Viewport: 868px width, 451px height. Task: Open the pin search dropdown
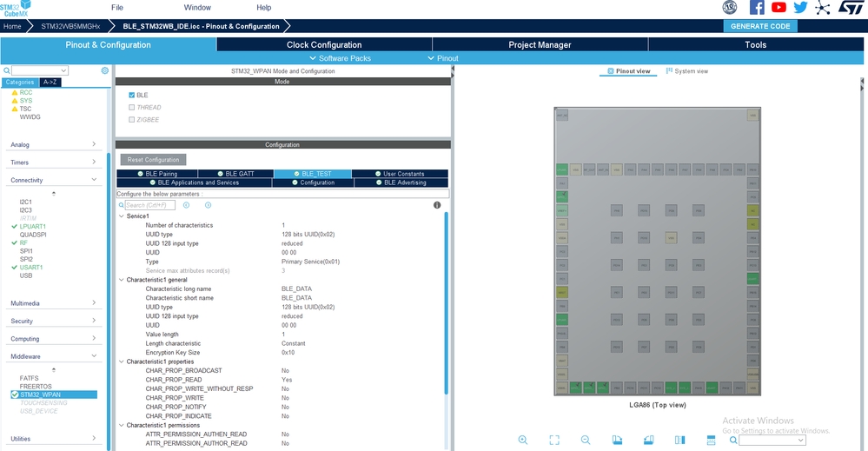point(800,441)
